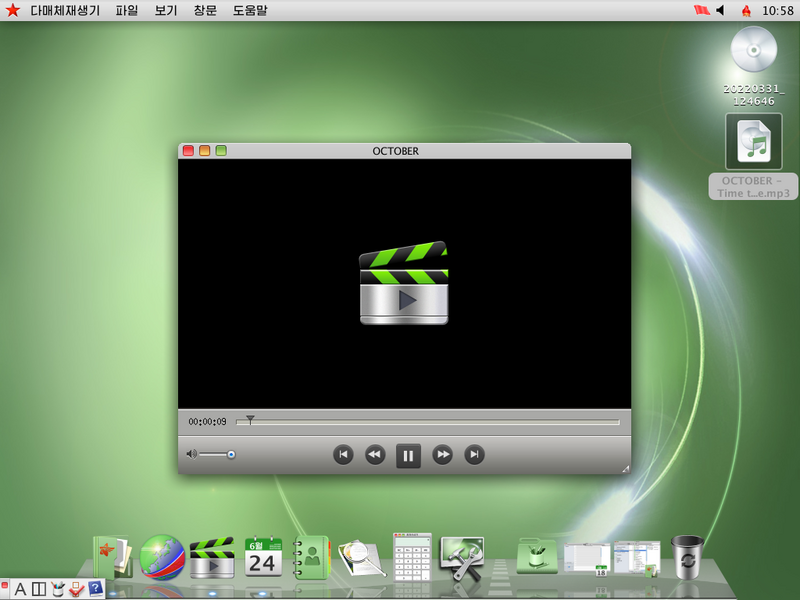800x600 pixels.
Task: Open the 도움말 menu
Action: click(250, 10)
